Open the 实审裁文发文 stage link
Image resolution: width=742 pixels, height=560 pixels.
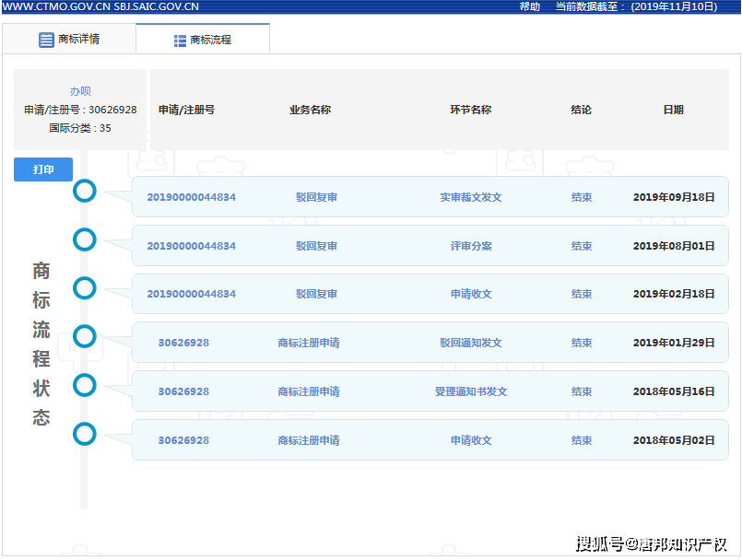[470, 197]
